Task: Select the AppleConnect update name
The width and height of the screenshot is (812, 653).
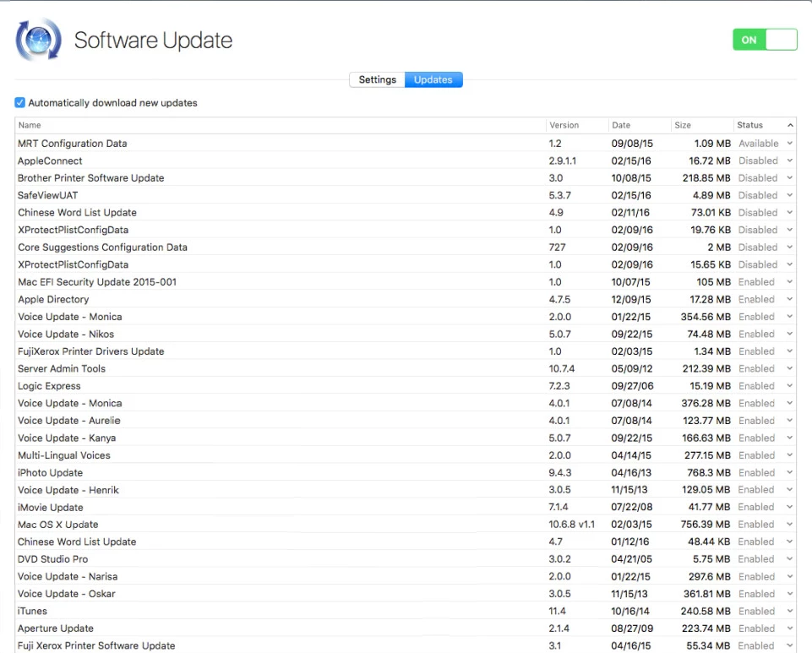Action: (x=50, y=161)
